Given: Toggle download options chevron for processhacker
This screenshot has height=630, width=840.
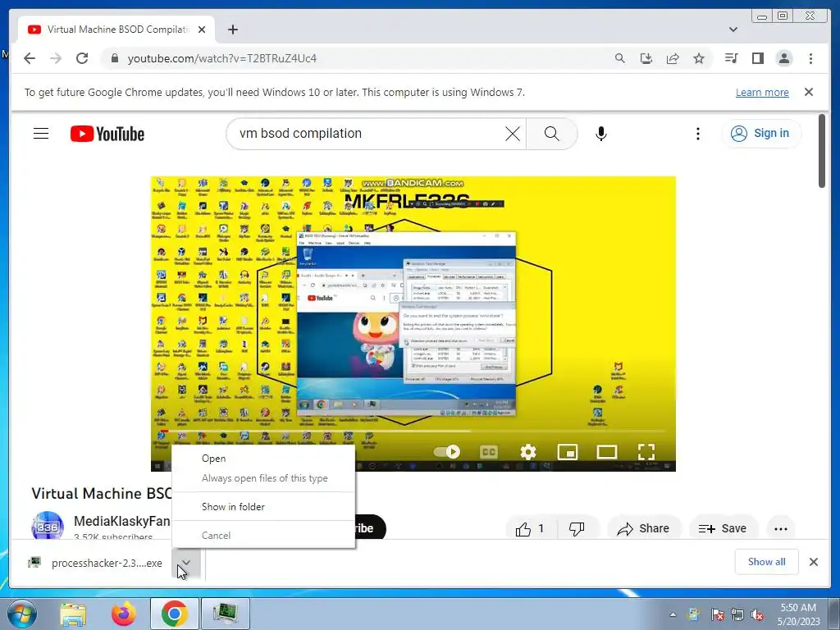Looking at the screenshot, I should (186, 563).
